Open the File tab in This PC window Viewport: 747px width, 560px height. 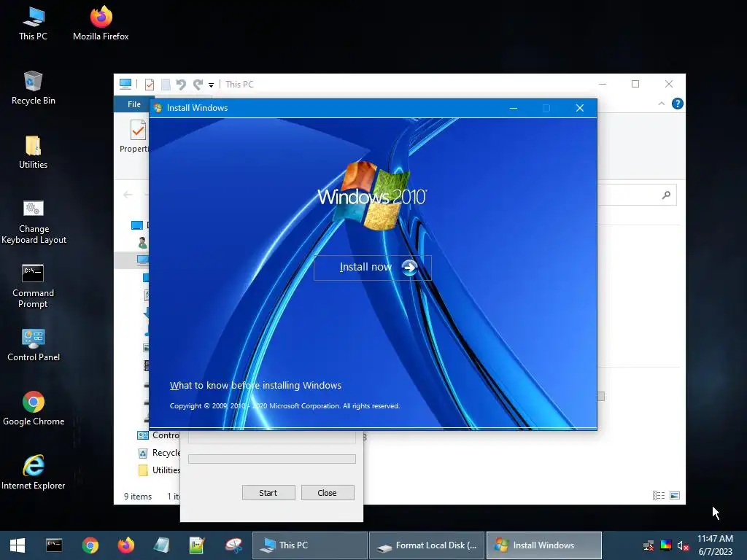[134, 104]
